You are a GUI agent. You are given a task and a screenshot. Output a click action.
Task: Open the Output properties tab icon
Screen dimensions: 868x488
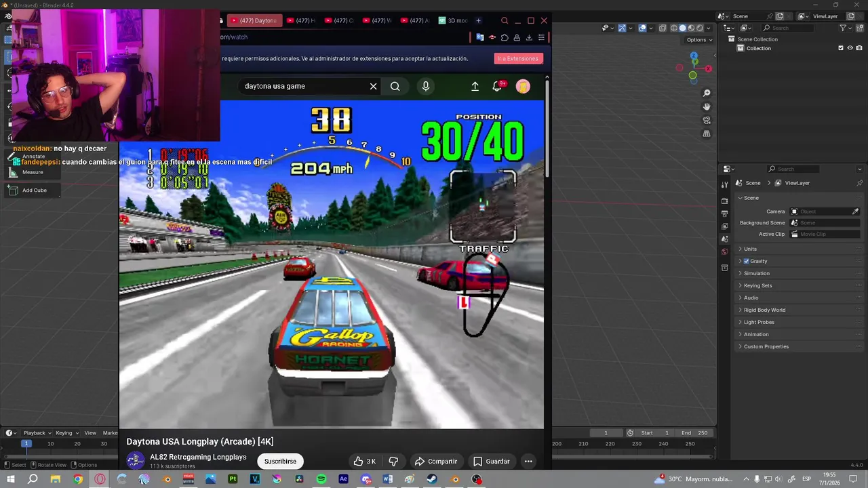point(725,213)
